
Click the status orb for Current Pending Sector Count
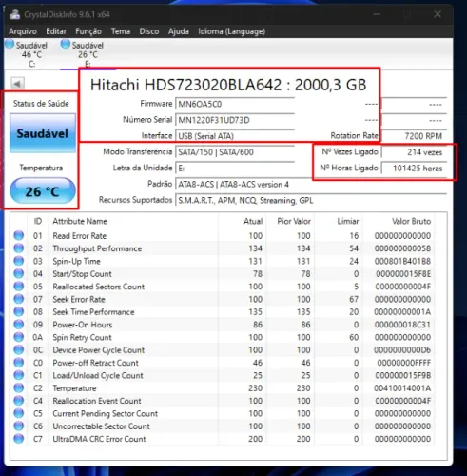pos(19,413)
